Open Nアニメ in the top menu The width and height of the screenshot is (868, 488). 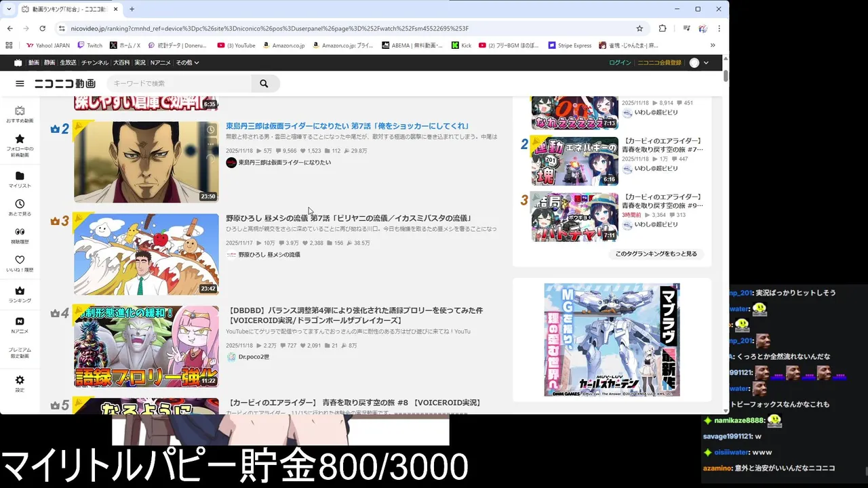161,62
